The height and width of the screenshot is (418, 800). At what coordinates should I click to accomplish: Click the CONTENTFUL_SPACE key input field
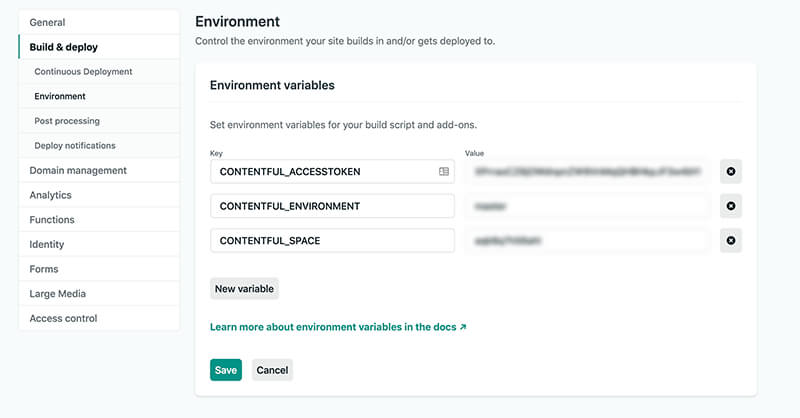point(332,241)
